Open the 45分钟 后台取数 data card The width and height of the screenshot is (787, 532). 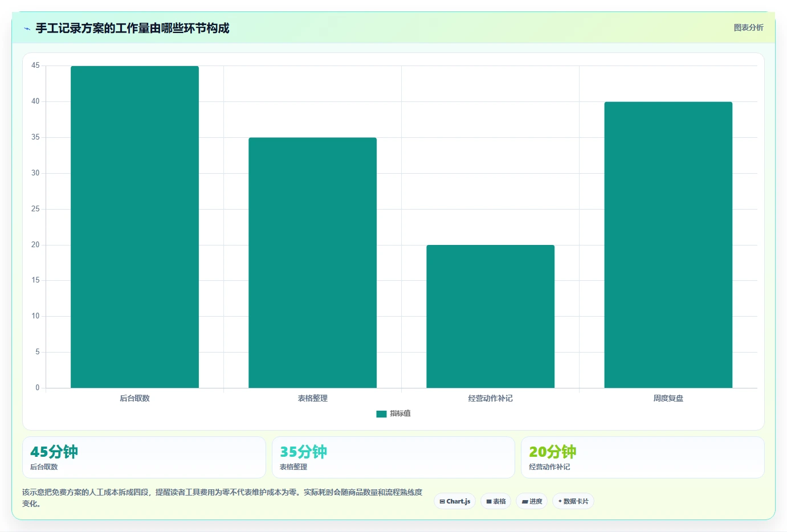(144, 457)
